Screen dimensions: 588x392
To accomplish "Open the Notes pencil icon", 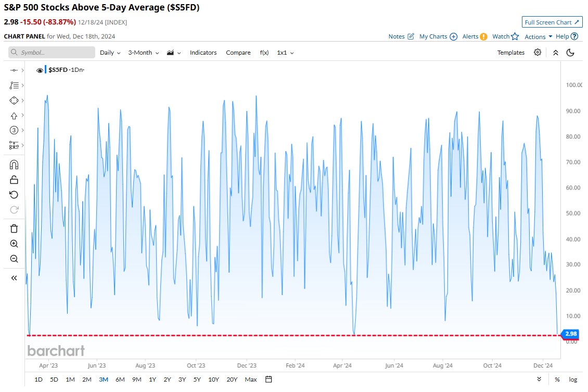I will (411, 36).
